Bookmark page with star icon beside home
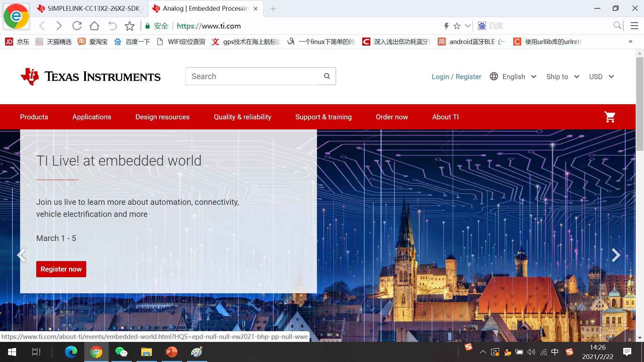The width and height of the screenshot is (644, 362). click(129, 26)
